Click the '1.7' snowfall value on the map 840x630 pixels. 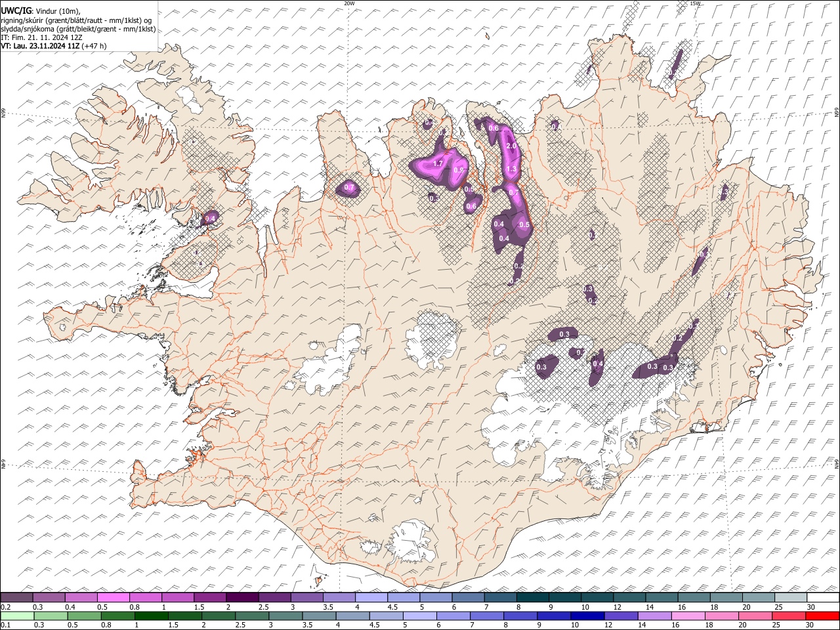click(x=438, y=163)
